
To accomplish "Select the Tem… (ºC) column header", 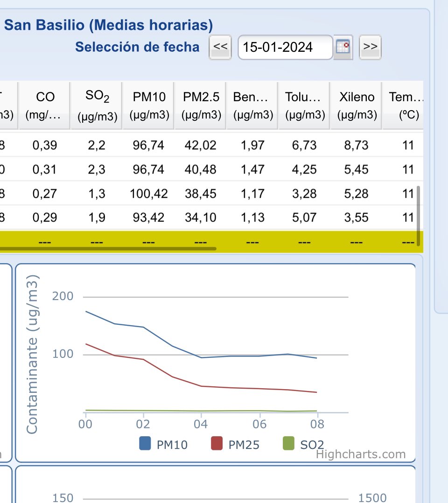I will [x=403, y=105].
